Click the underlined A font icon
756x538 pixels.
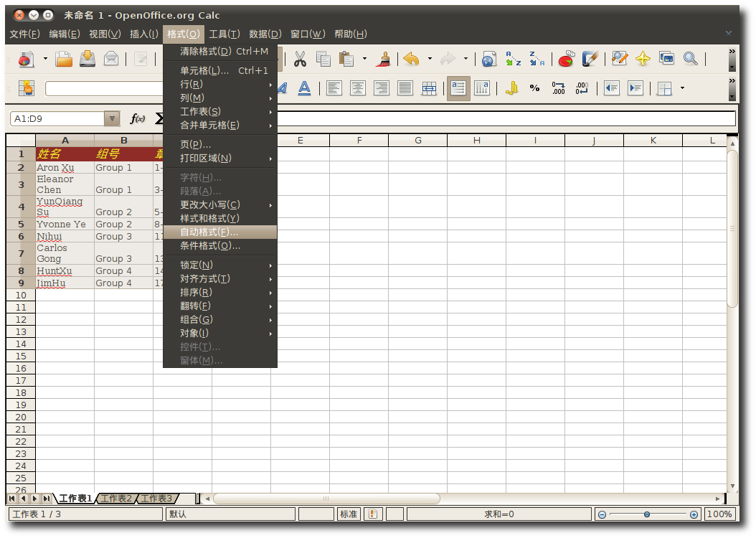[304, 88]
